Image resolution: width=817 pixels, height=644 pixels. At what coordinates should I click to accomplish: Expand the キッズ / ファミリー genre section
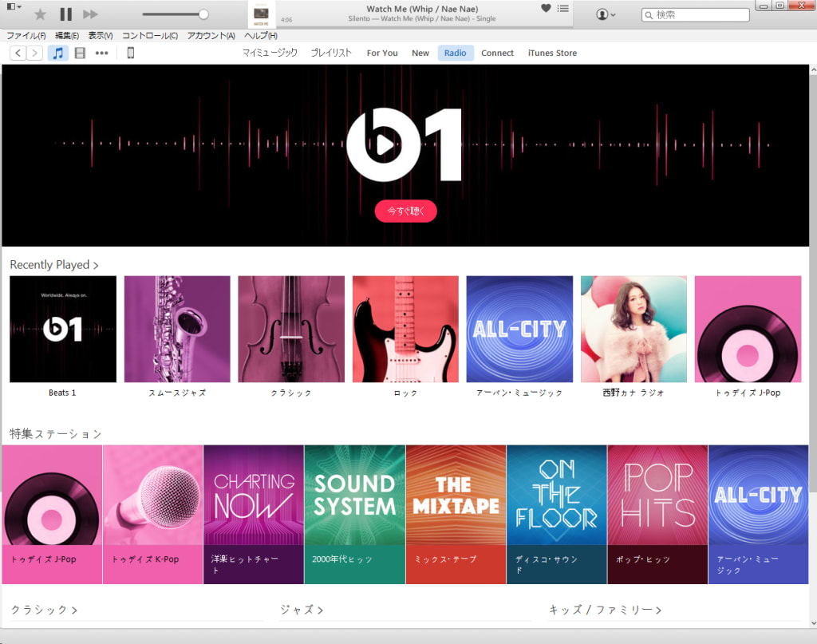tap(606, 610)
